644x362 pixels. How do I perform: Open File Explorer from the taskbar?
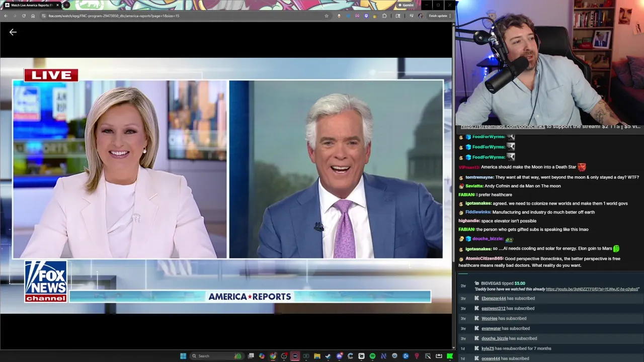pos(317,356)
